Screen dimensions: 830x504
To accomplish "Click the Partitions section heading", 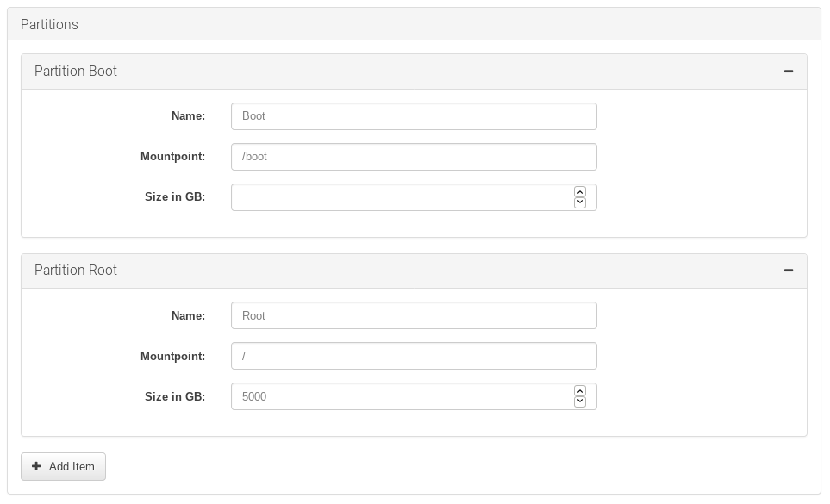I will click(x=49, y=24).
